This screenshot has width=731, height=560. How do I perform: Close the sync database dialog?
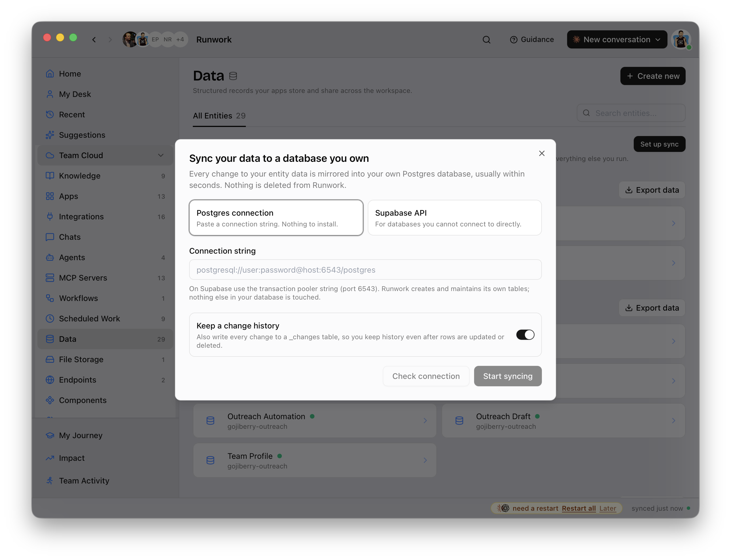coord(542,153)
